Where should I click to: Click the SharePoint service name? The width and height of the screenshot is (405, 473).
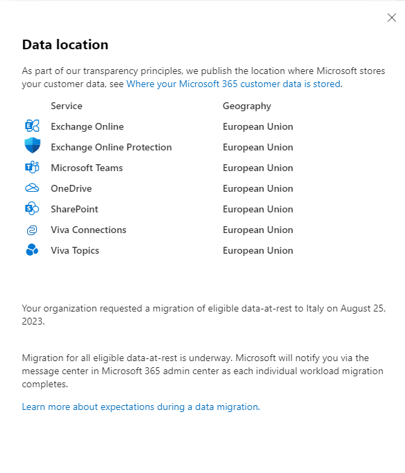(74, 209)
